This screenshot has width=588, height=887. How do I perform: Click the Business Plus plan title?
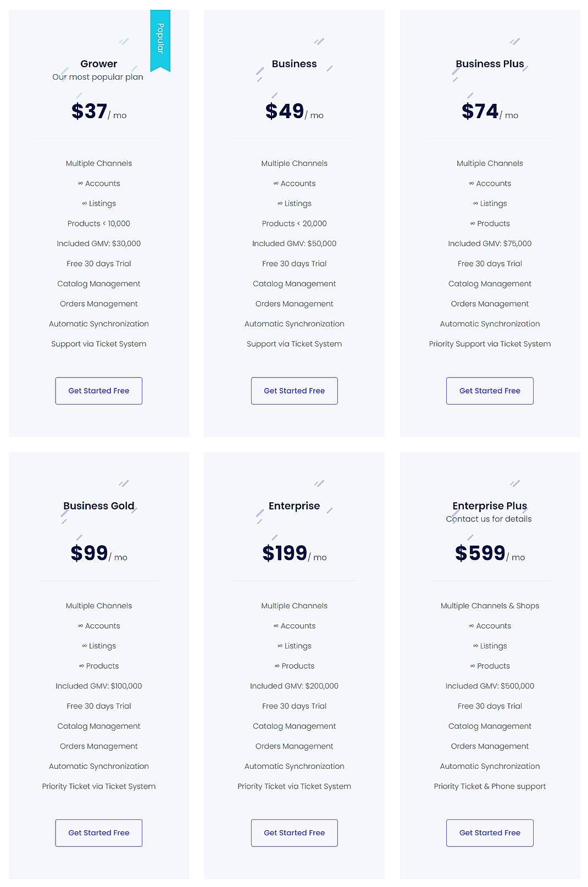point(490,64)
